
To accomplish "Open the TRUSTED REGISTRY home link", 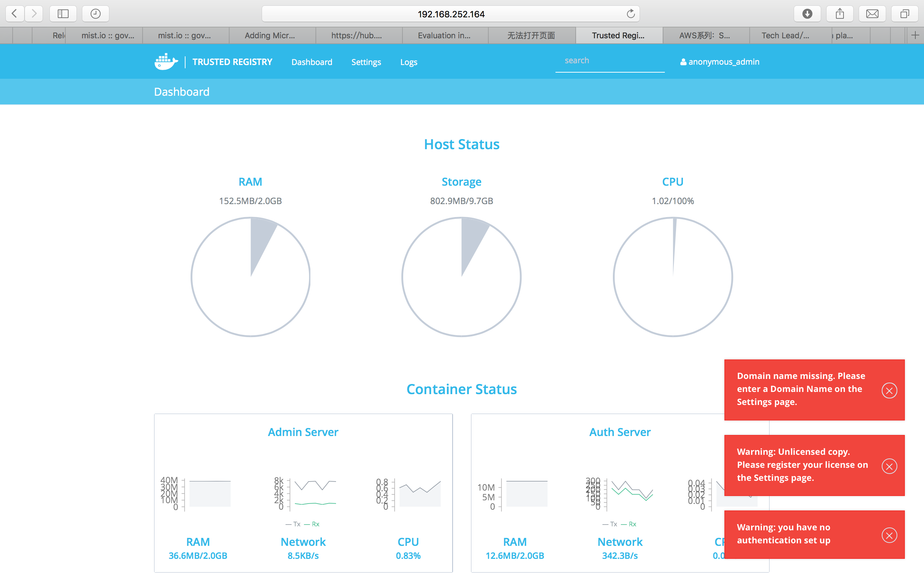I will (232, 62).
